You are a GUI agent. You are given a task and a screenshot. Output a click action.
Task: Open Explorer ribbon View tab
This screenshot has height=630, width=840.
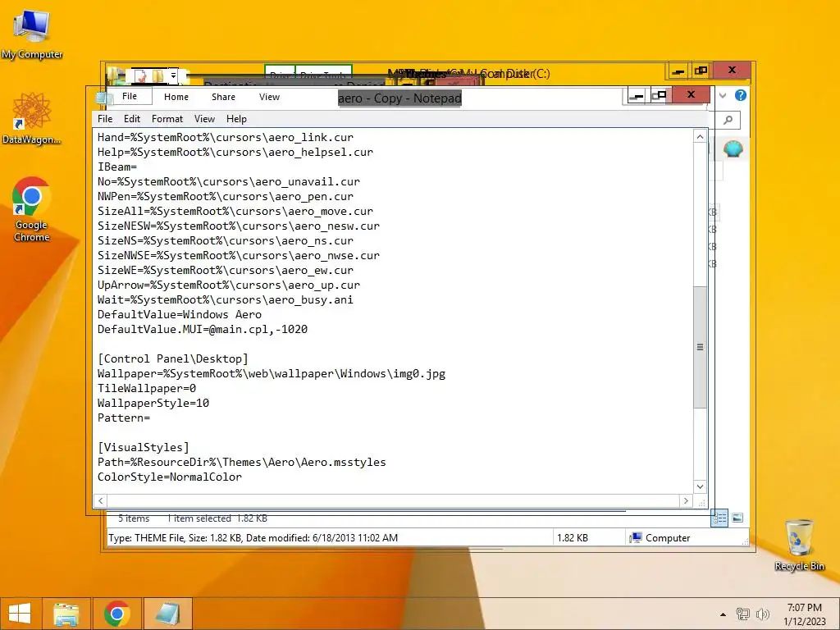pos(269,97)
